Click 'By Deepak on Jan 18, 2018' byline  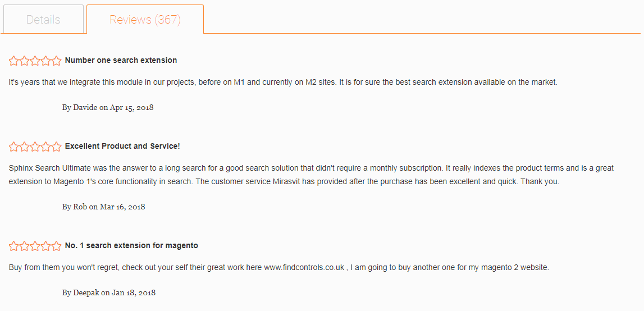(109, 292)
